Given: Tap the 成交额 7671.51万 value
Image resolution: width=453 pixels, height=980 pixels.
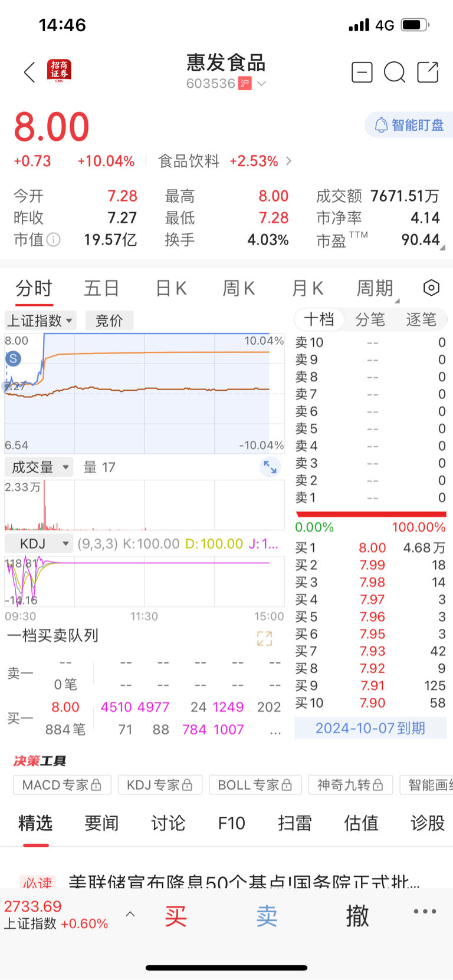Looking at the screenshot, I should [x=405, y=196].
